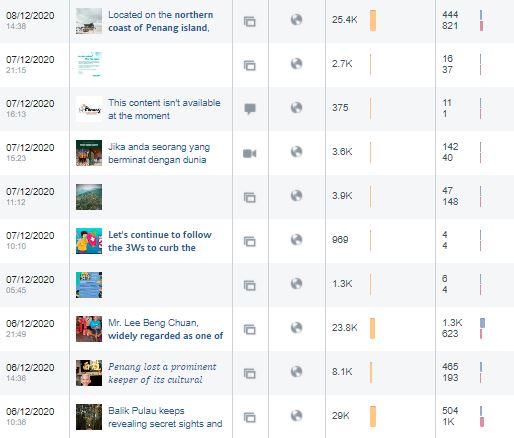The width and height of the screenshot is (514, 438).
Task: Open 'Penang lost a prominent keeper' post
Action: click(x=162, y=373)
